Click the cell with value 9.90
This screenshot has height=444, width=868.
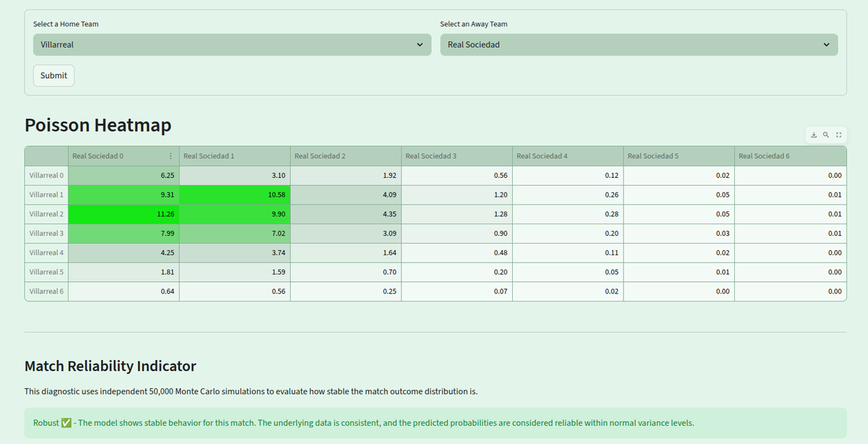[234, 214]
